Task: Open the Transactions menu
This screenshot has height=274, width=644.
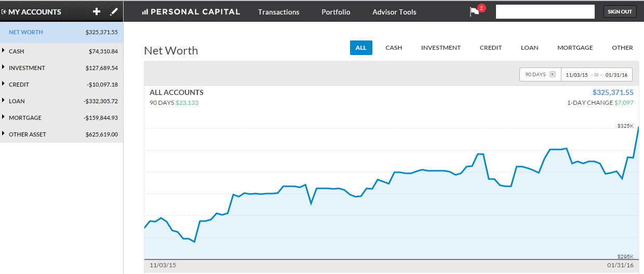Action: (279, 12)
